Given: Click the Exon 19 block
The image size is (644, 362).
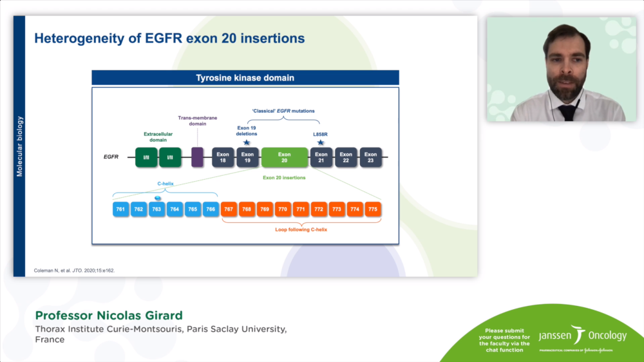Looking at the screenshot, I should 247,157.
